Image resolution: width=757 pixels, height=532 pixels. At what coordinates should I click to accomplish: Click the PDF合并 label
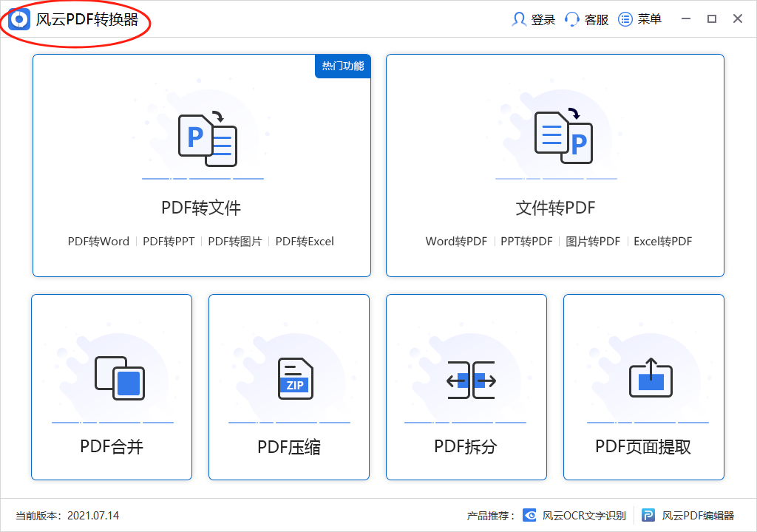(112, 446)
